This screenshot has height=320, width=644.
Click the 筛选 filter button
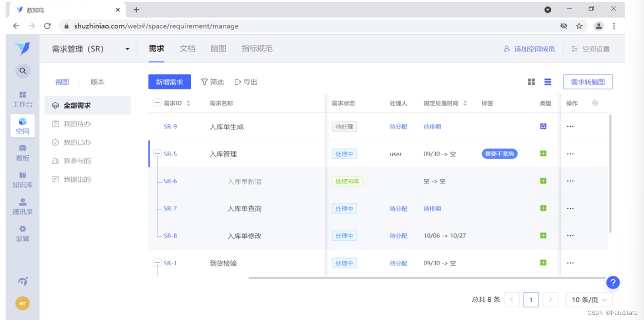point(212,82)
